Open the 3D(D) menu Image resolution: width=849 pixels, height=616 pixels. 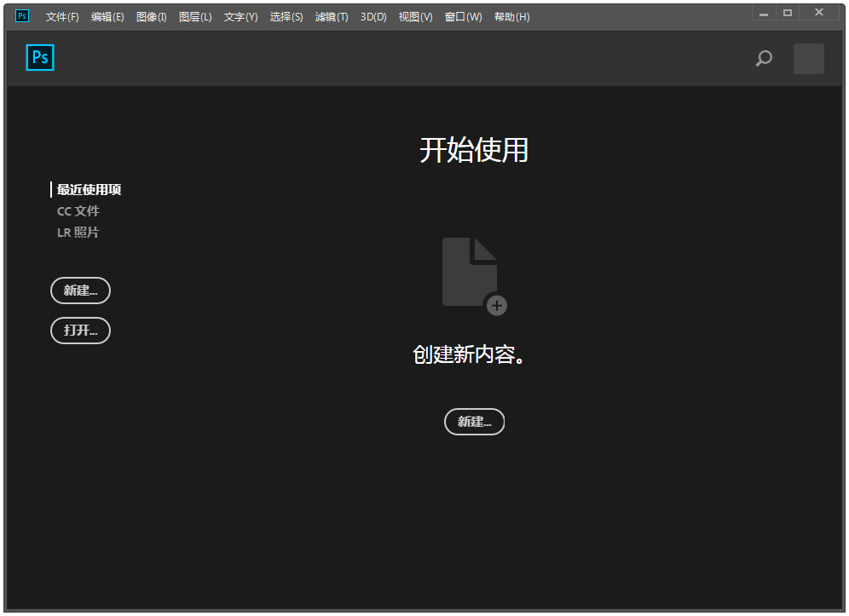pos(373,17)
